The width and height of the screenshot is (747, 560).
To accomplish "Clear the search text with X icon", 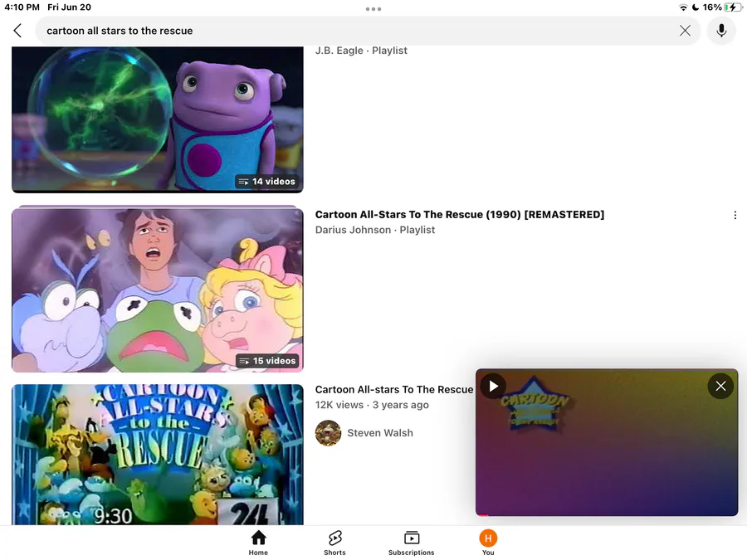I will coord(685,31).
